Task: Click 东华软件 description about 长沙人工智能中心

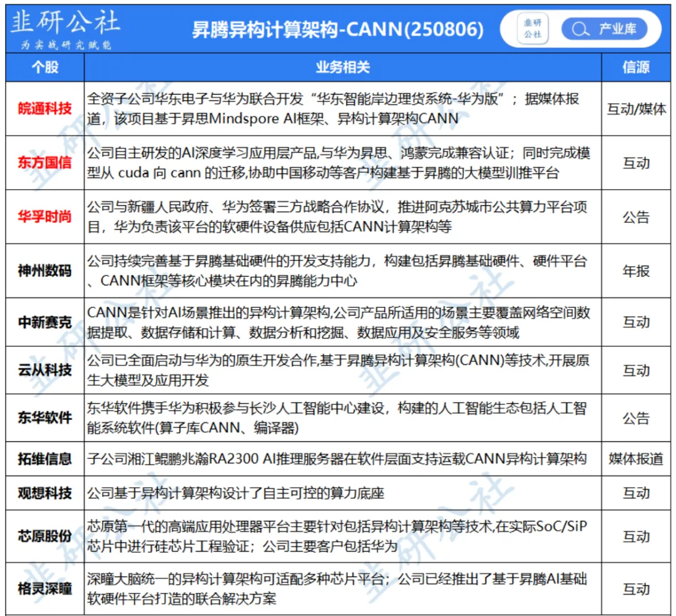Action: pyautogui.click(x=337, y=418)
